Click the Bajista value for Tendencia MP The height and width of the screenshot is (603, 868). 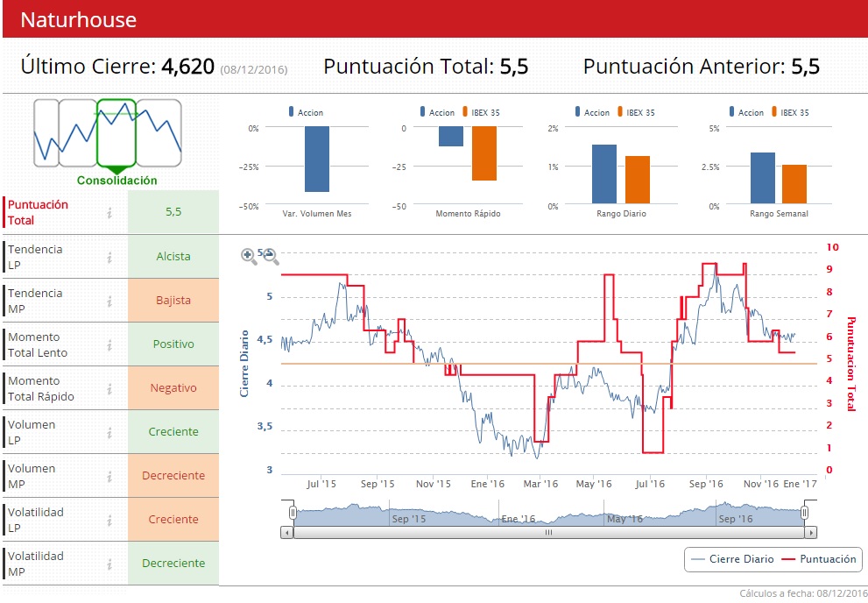click(x=173, y=300)
